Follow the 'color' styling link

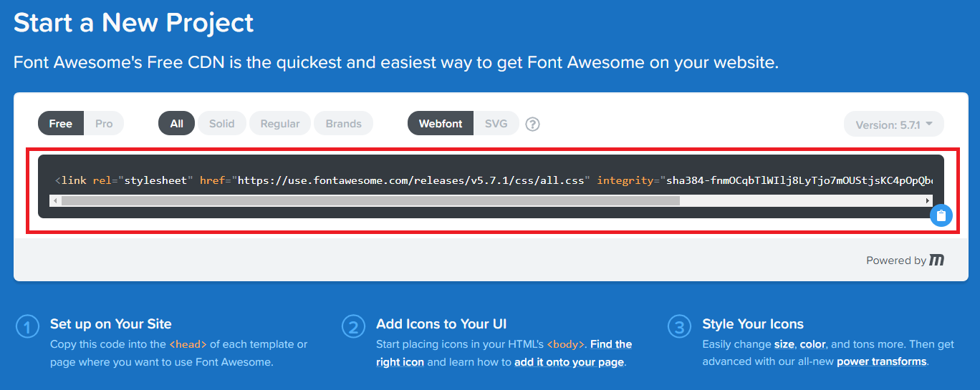813,344
